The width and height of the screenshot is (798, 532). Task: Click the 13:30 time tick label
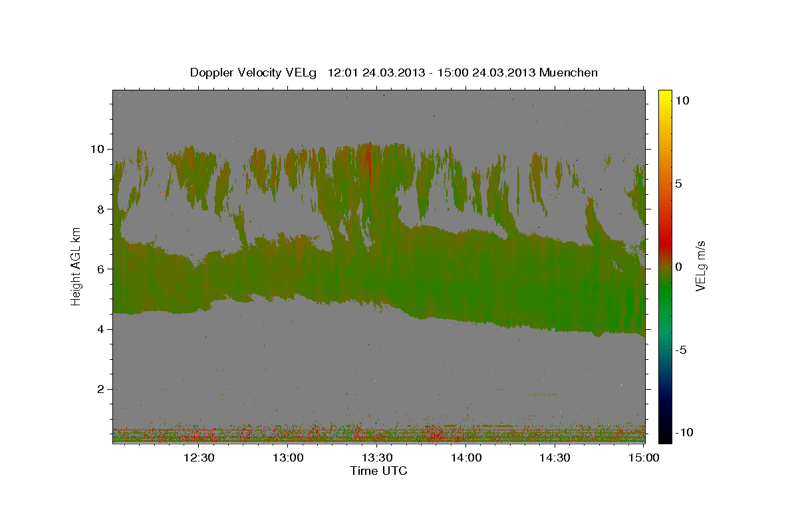point(377,458)
